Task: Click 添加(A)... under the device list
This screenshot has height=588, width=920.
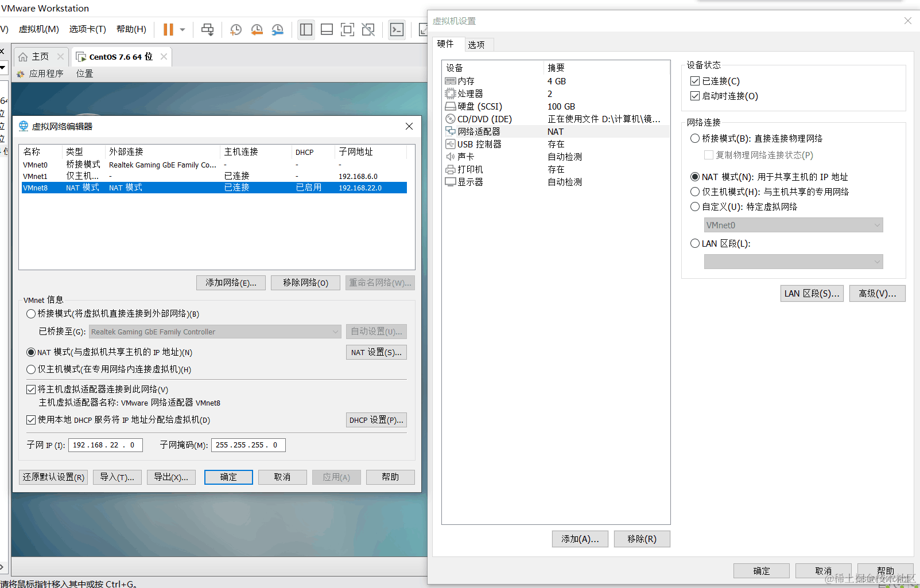Action: click(580, 539)
